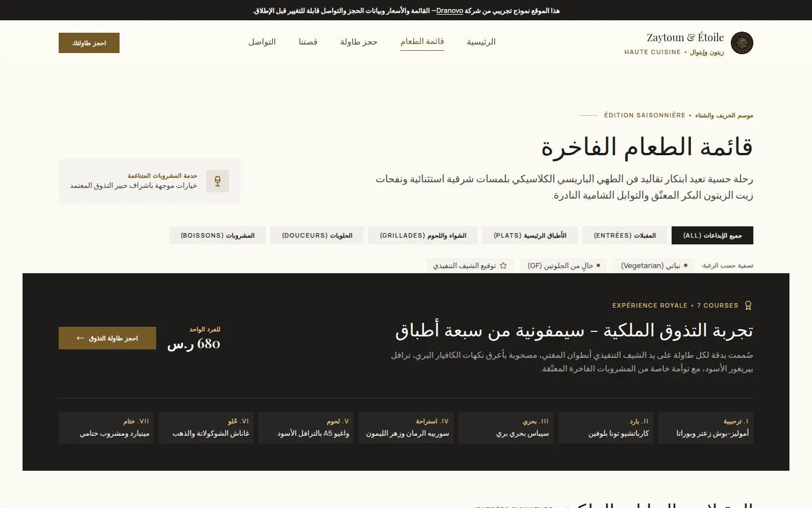812x508 pixels.
Task: Switch to the المقبلات (ENTRÉES) tab
Action: pyautogui.click(x=625, y=235)
